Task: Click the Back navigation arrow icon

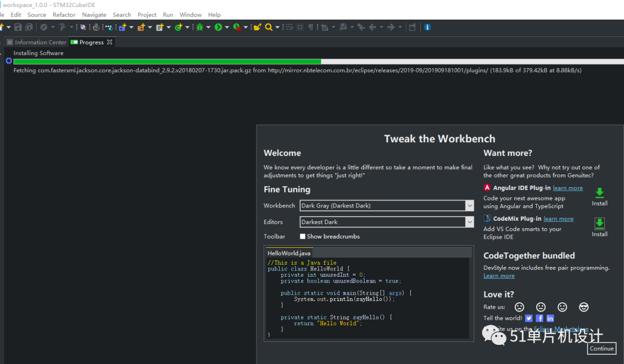Action: point(373,27)
